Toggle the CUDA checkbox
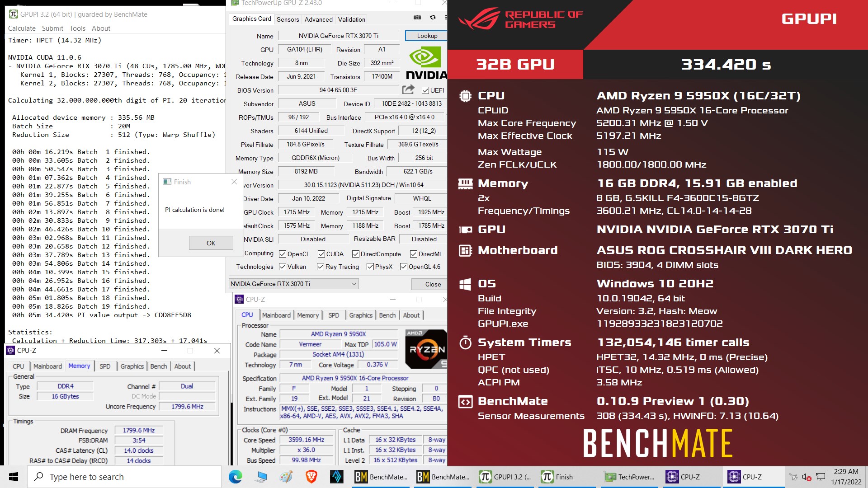 pos(321,254)
